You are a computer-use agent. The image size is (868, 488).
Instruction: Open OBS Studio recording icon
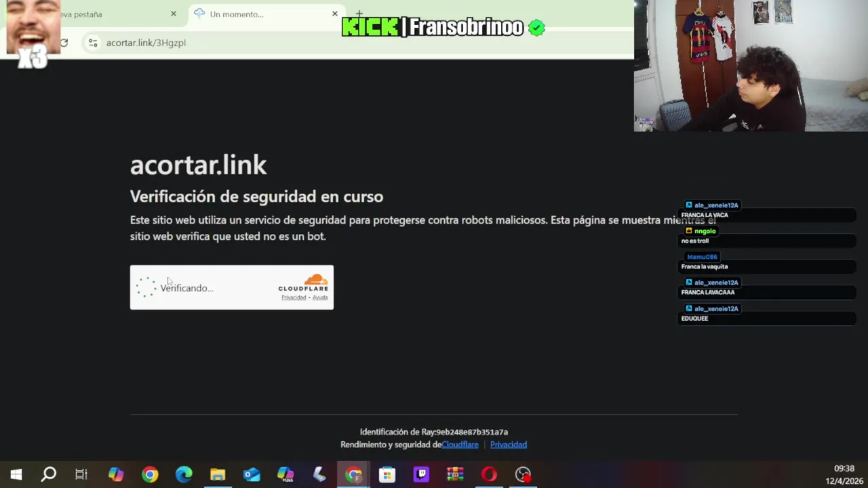point(523,474)
